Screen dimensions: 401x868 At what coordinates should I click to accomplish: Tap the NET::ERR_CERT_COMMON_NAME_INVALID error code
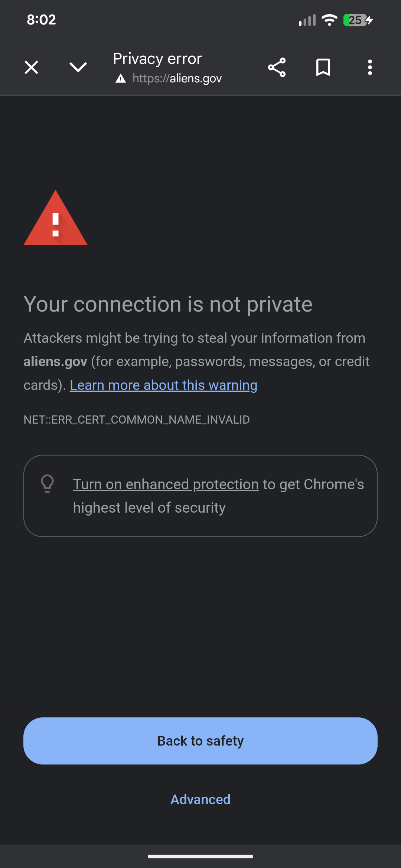[x=137, y=420]
